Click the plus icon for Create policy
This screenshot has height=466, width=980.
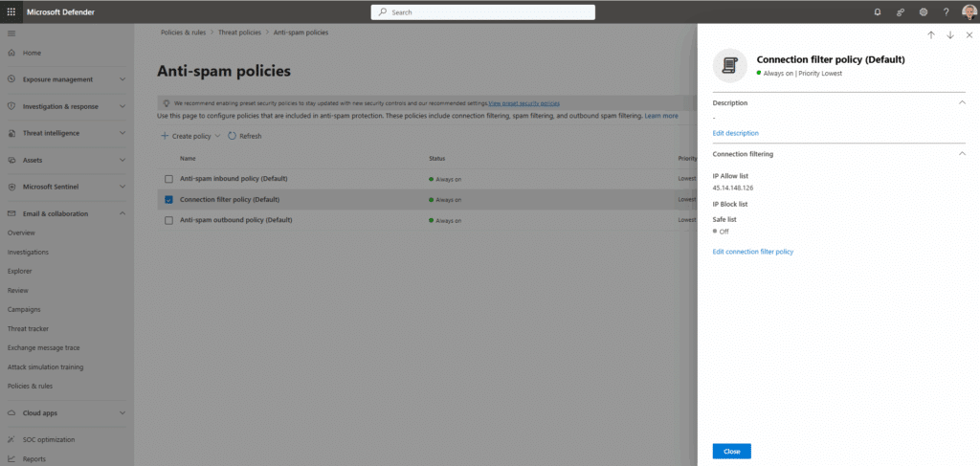(165, 136)
